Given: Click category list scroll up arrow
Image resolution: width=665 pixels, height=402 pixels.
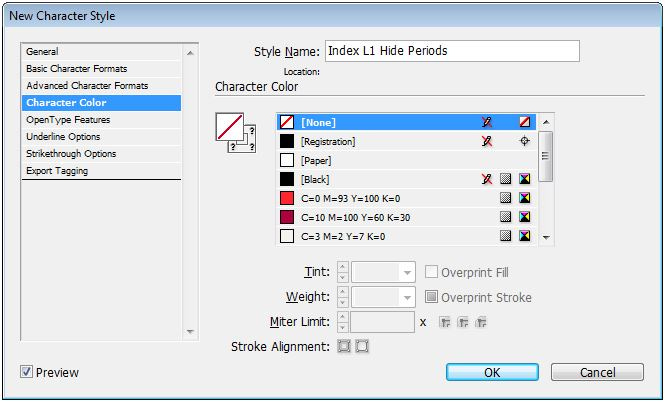Looking at the screenshot, I should [x=190, y=53].
